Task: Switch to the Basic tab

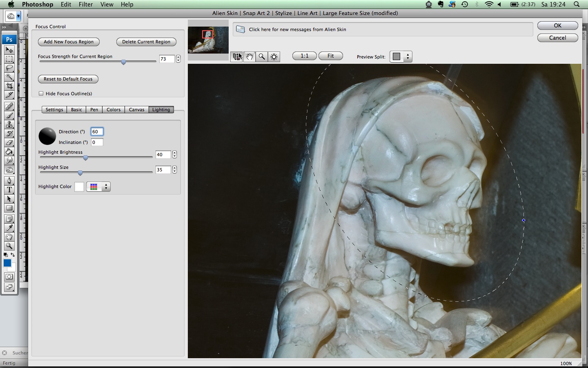Action: tap(76, 110)
